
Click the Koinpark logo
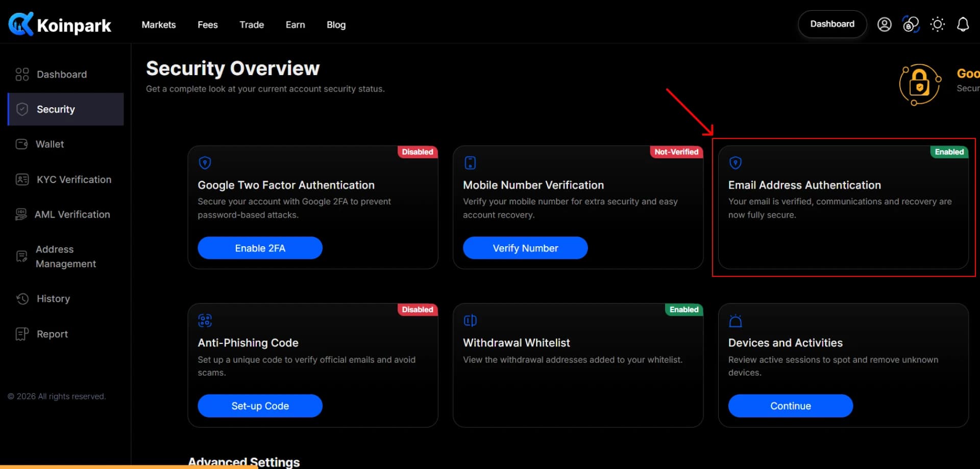[x=60, y=24]
